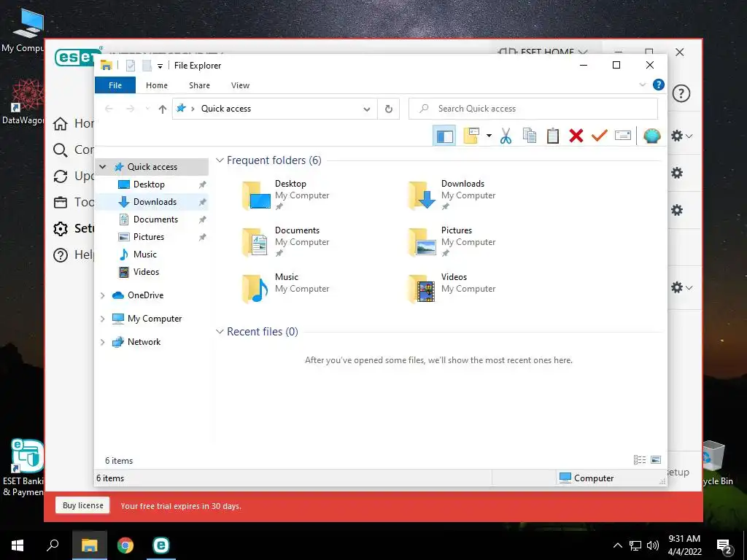Click the Search Quick access field
This screenshot has height=560, width=747.
533,109
